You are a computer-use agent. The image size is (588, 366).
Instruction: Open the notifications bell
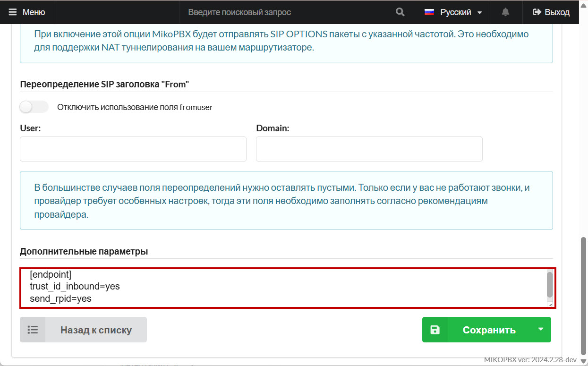(505, 12)
